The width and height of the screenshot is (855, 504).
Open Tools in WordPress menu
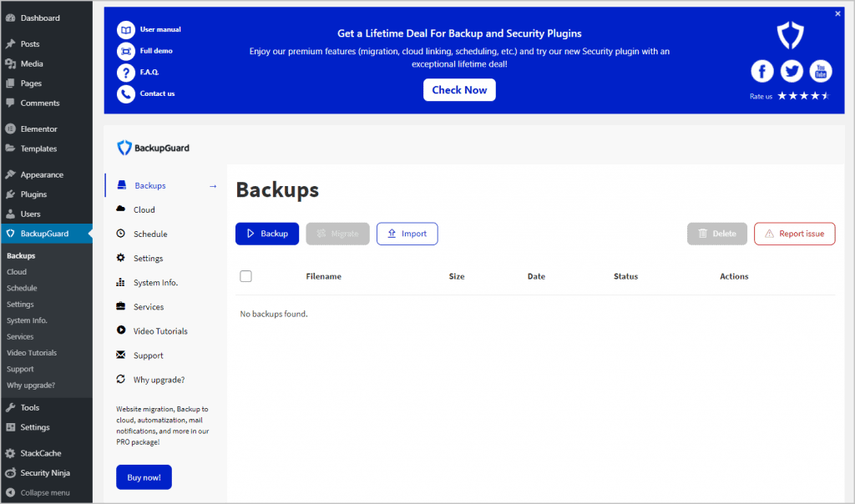click(47, 407)
